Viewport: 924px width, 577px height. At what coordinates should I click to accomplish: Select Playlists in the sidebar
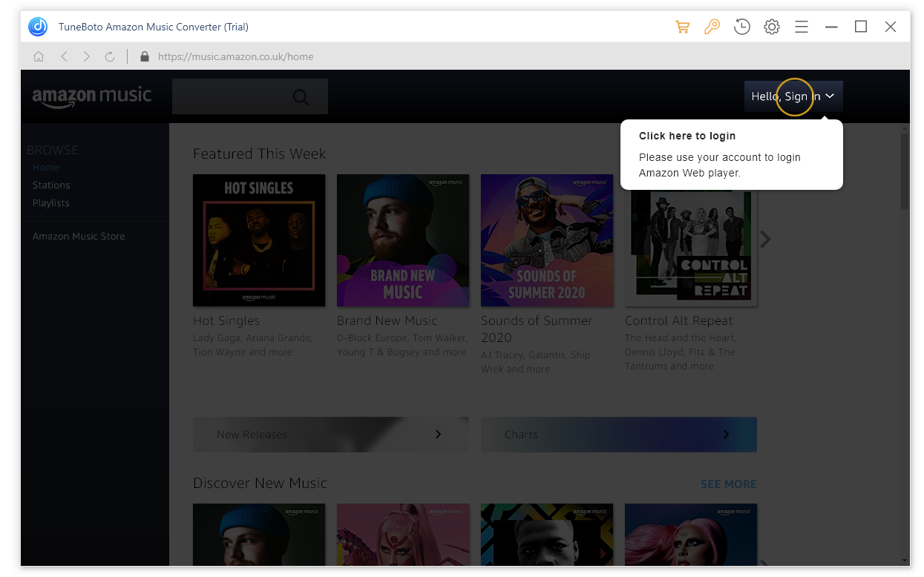[x=51, y=203]
